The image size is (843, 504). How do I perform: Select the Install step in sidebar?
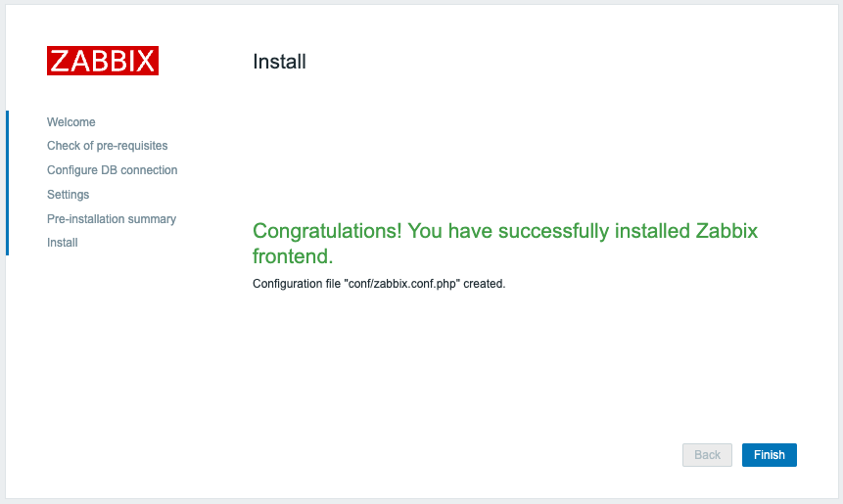(63, 243)
